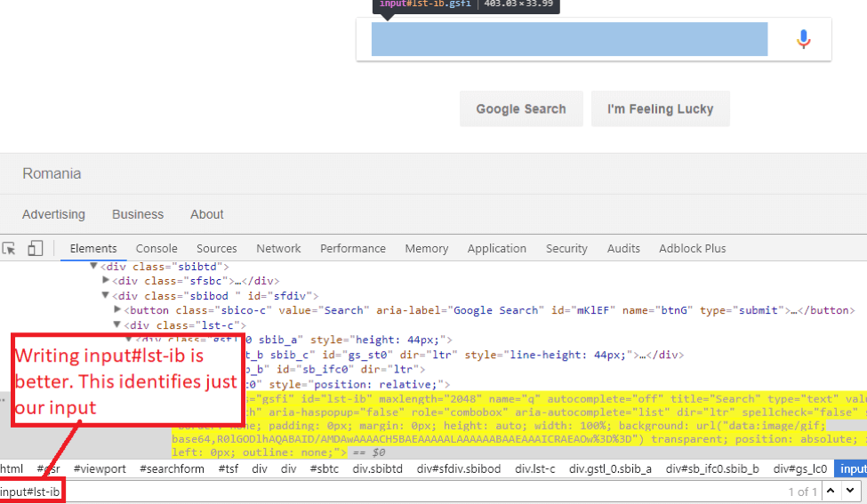Expand the div class sfsbc node
This screenshot has width=867, height=504.
tap(106, 281)
